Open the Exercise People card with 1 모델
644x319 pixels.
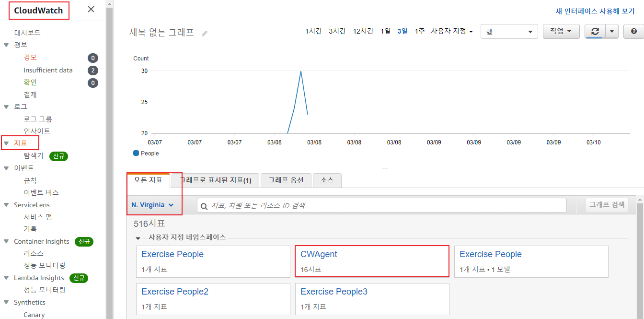point(531,261)
